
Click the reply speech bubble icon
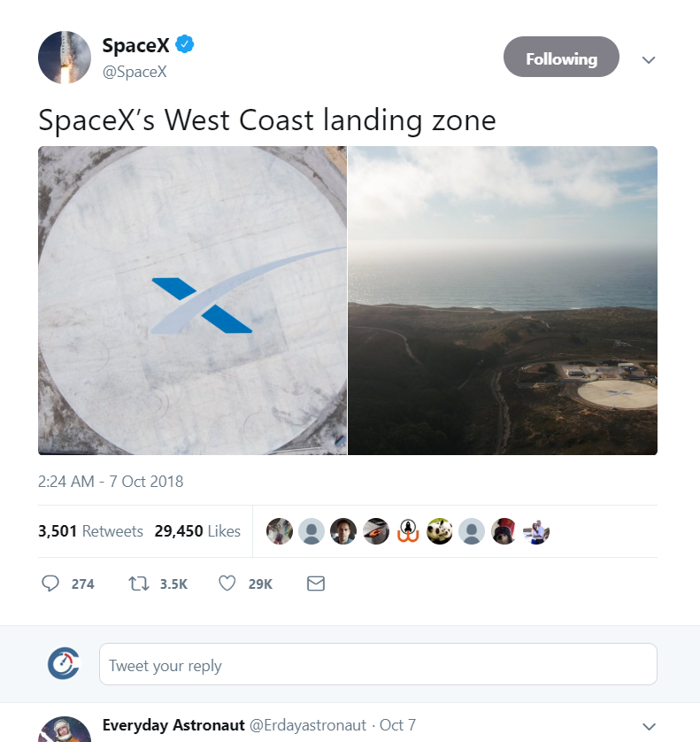tap(51, 584)
